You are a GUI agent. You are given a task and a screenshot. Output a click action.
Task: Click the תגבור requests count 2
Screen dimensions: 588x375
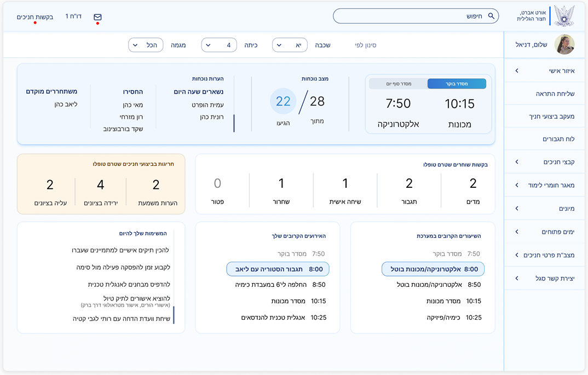click(409, 183)
